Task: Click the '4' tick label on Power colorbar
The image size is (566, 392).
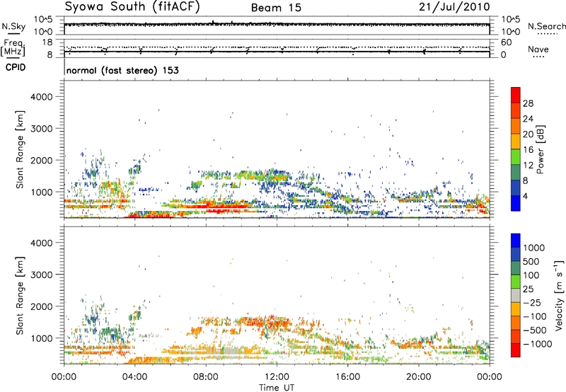Action: (526, 196)
